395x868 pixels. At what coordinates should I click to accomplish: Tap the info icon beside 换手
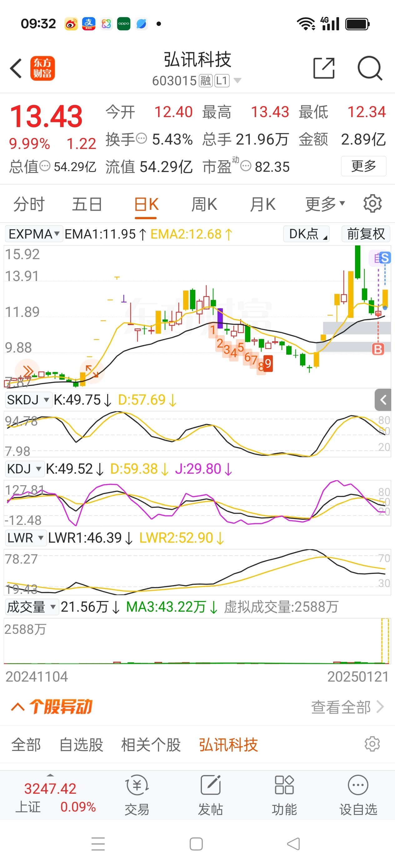pyautogui.click(x=141, y=138)
